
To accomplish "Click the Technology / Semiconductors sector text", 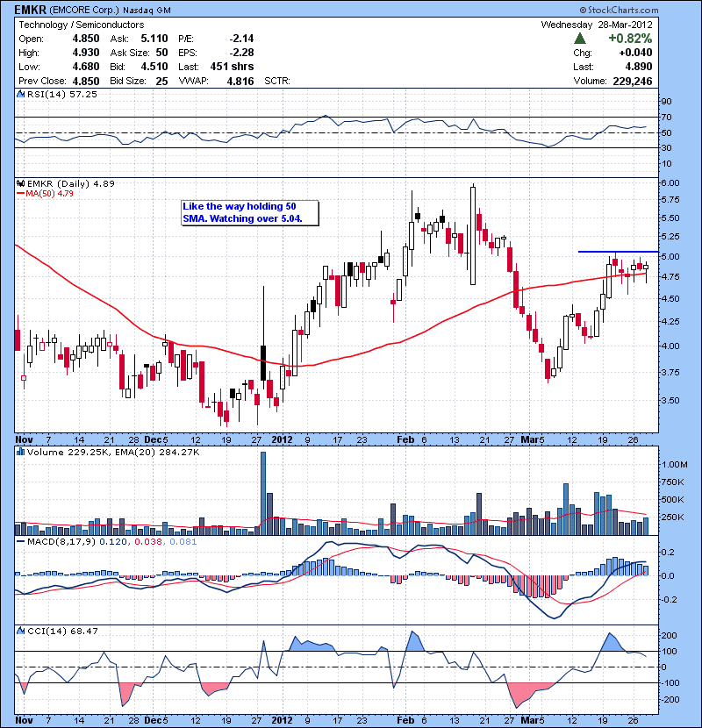I will [82, 25].
